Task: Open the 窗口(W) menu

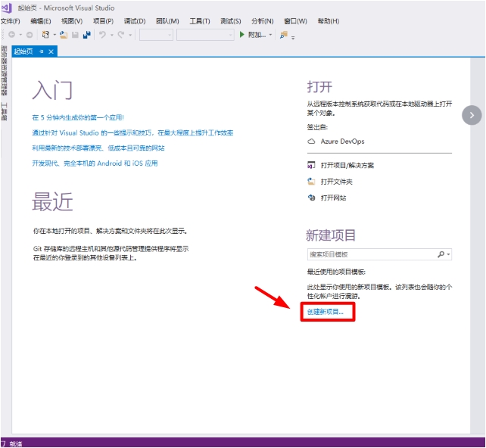Action: [295, 21]
